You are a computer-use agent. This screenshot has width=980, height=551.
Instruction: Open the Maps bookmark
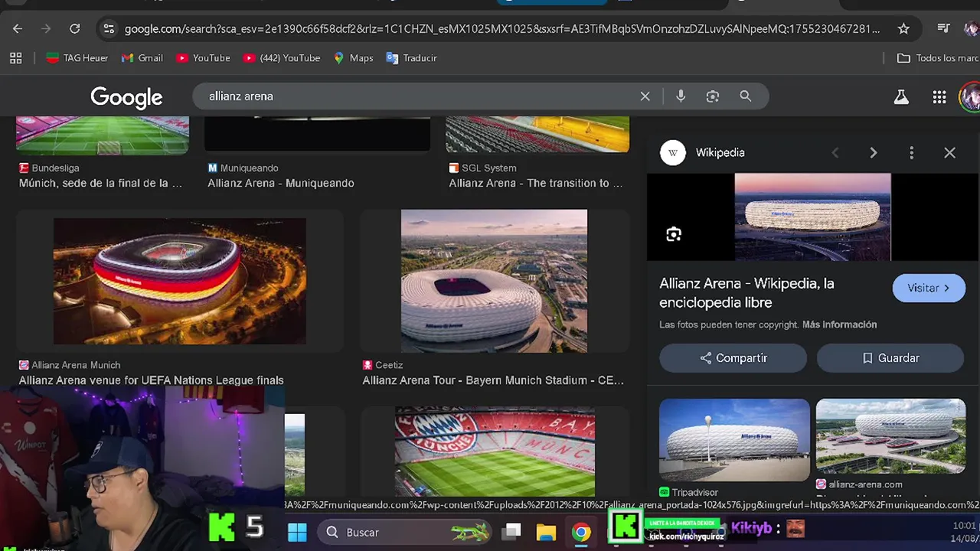click(353, 58)
